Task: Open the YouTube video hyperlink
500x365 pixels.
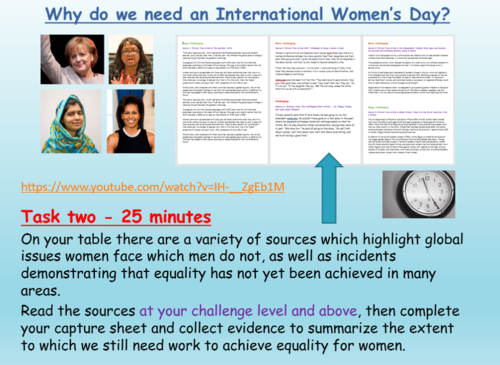Action: click(x=153, y=187)
